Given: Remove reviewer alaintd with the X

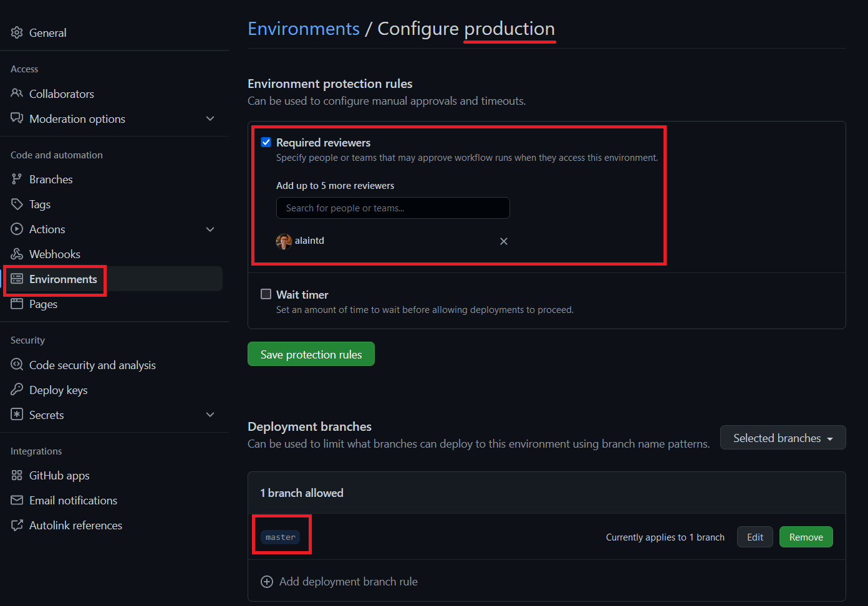Looking at the screenshot, I should [x=504, y=241].
